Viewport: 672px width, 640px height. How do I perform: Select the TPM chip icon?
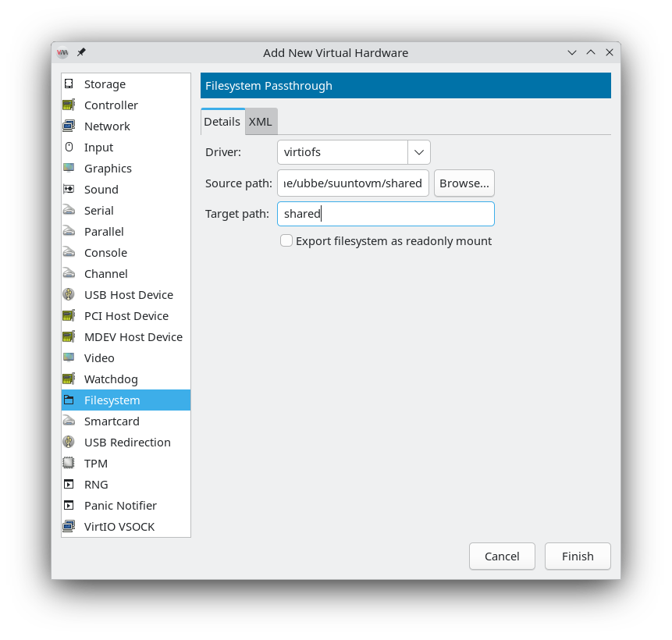[x=69, y=464]
